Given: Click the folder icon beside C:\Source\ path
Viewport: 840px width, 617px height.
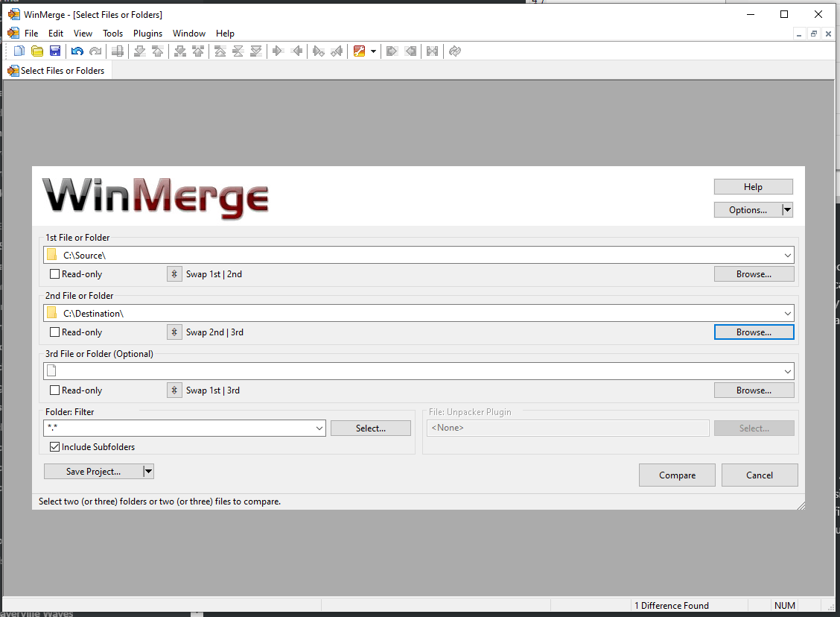Looking at the screenshot, I should 51,255.
